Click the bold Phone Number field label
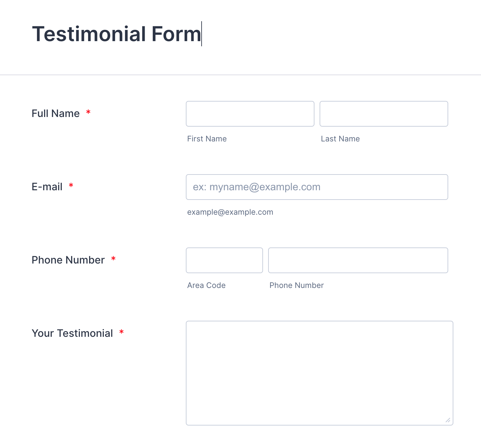This screenshot has width=481, height=448. click(x=68, y=260)
